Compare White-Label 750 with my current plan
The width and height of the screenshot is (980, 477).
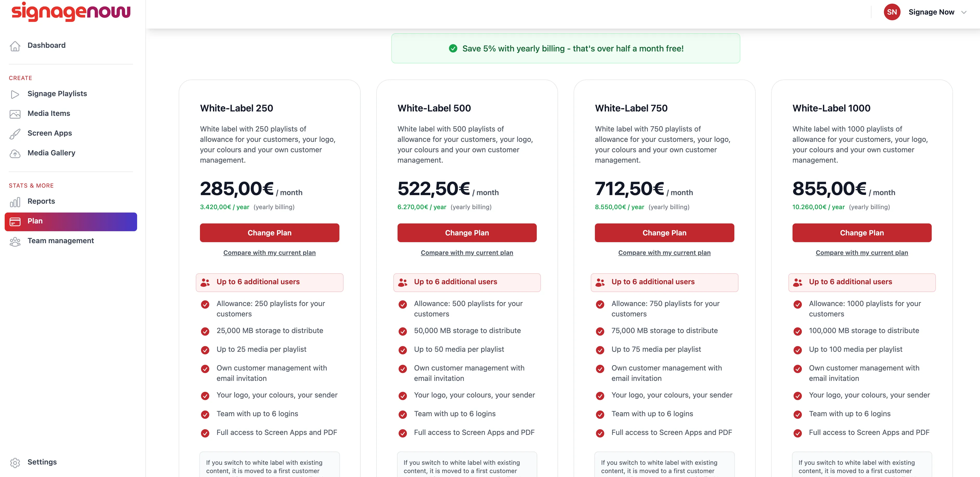(x=664, y=252)
